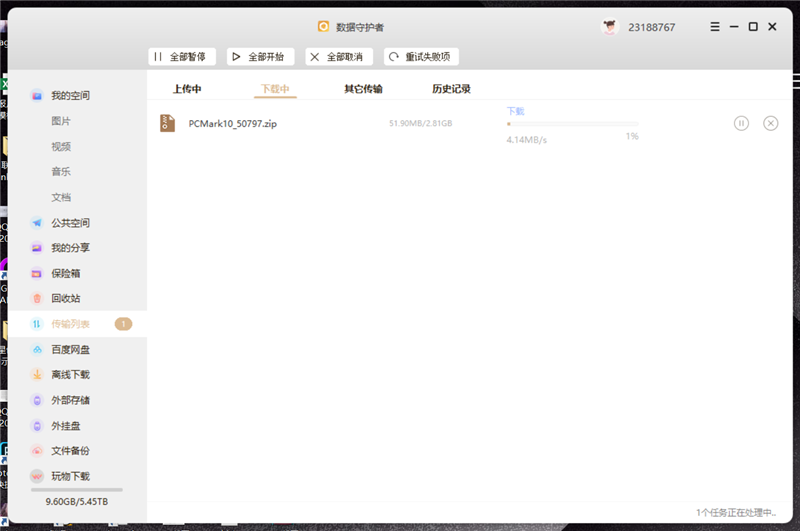The image size is (800, 531).
Task: Open the hamburger menu in title bar
Action: (x=715, y=27)
